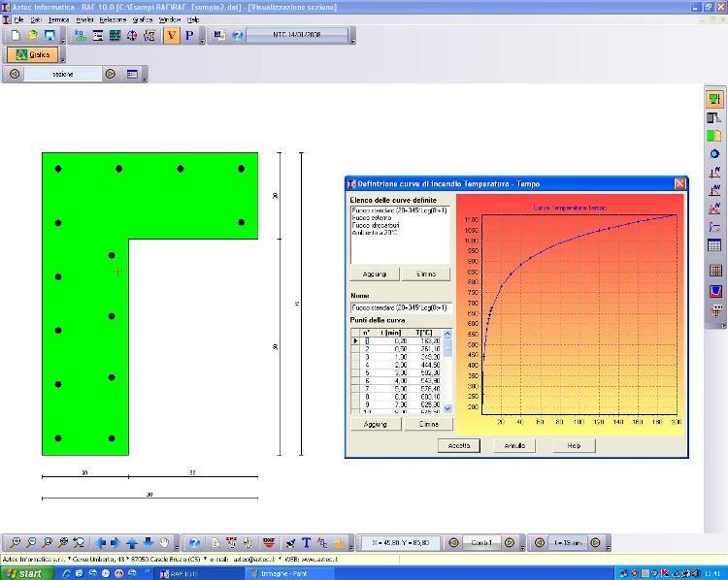Click the New file icon
The width and height of the screenshot is (728, 580).
coord(16,36)
